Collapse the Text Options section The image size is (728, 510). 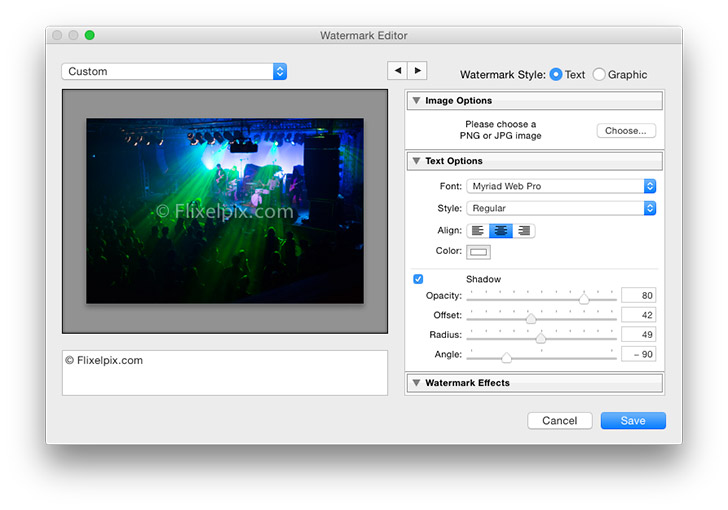(x=416, y=161)
